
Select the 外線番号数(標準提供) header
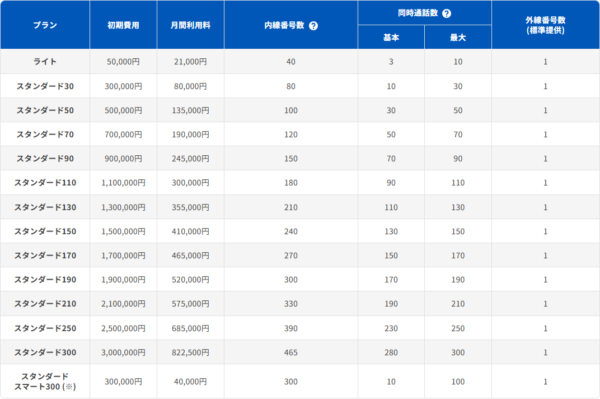[545, 25]
